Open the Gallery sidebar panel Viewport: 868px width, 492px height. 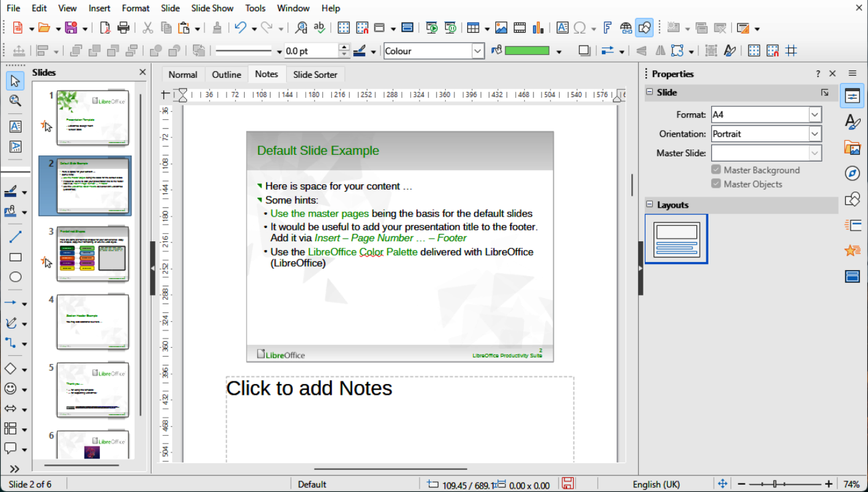pos(852,147)
